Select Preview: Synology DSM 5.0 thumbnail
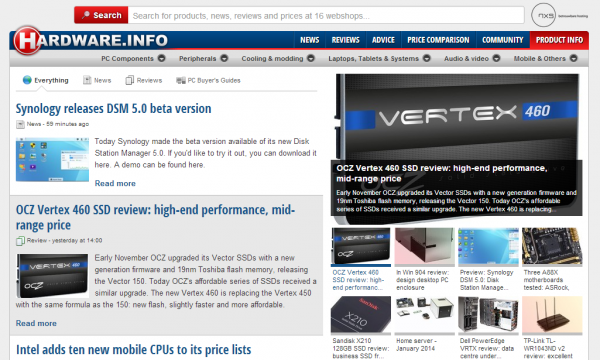This screenshot has height=360, width=600. pos(488,246)
